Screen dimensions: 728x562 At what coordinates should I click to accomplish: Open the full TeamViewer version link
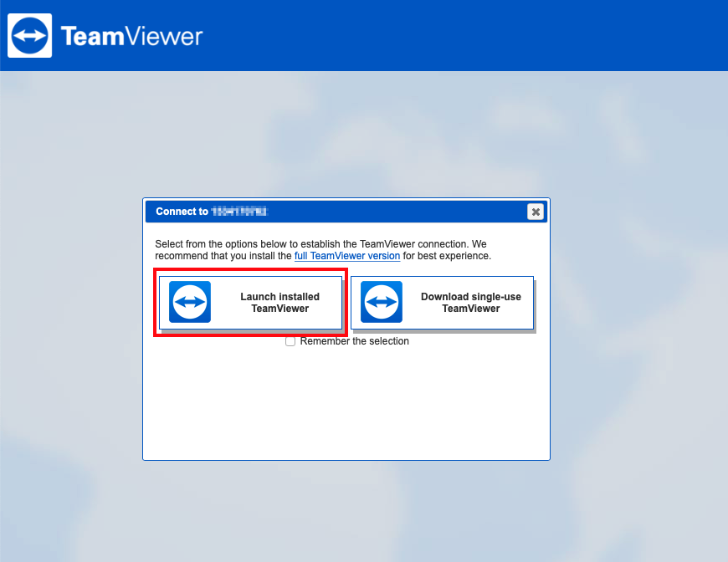347,256
